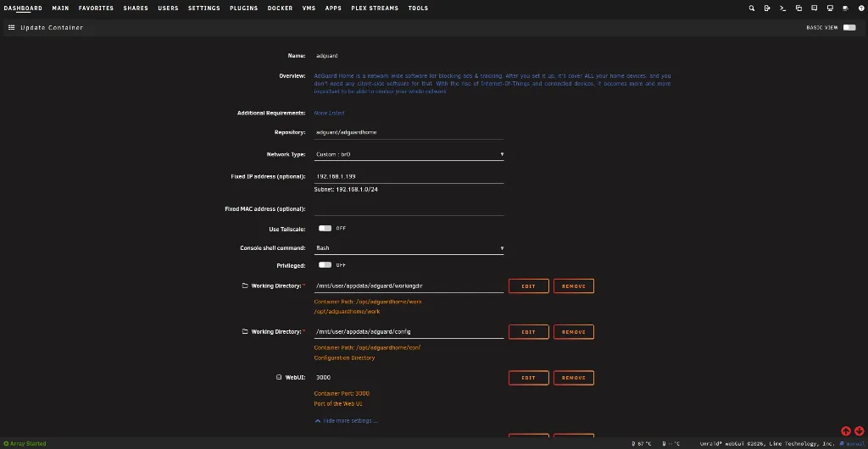Click the overlapping windows icon in top bar
The width and height of the screenshot is (868, 449).
(798, 8)
